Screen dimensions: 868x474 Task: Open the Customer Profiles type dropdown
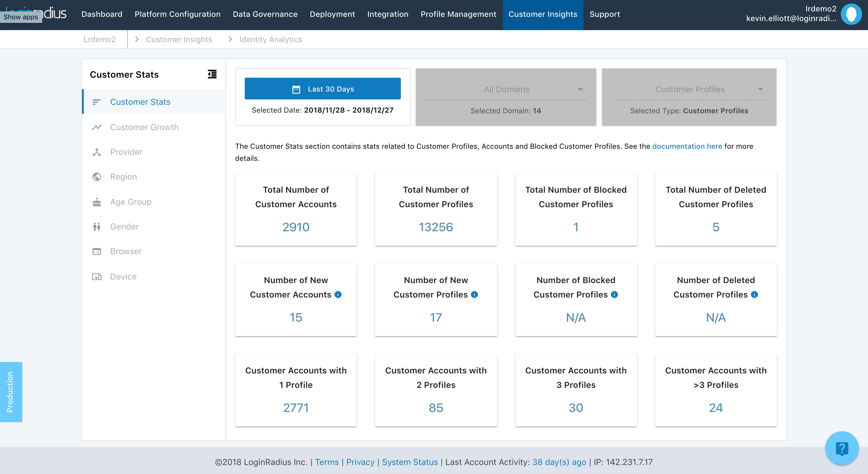pos(689,89)
